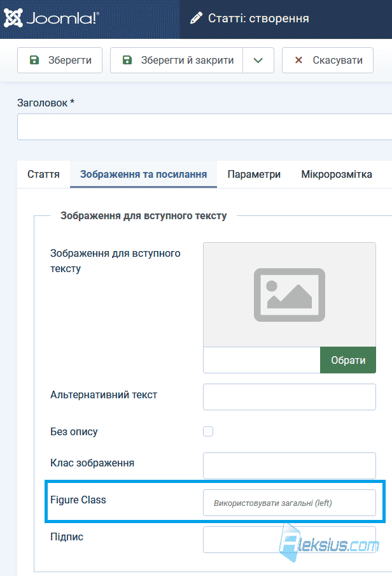The width and height of the screenshot is (392, 576).
Task: Click the Figure Class label
Action: coord(78,500)
